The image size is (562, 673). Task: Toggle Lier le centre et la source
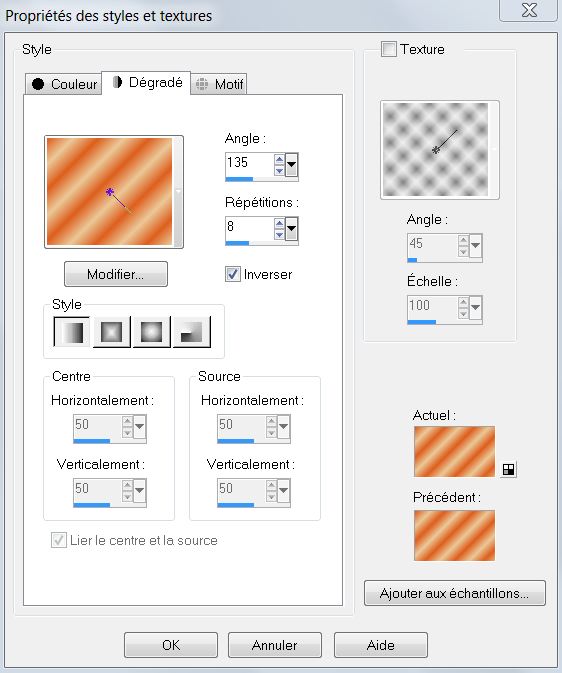pyautogui.click(x=59, y=540)
